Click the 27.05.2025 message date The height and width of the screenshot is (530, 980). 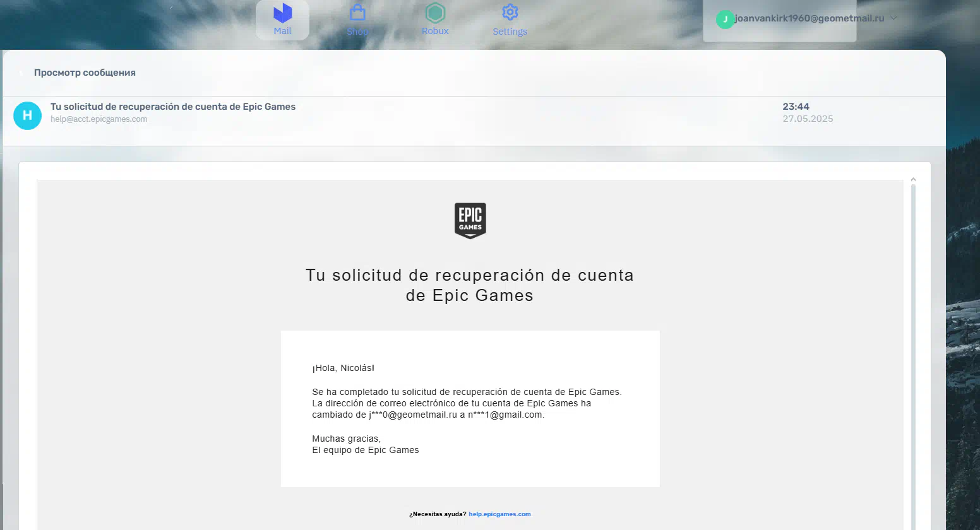[x=808, y=119]
